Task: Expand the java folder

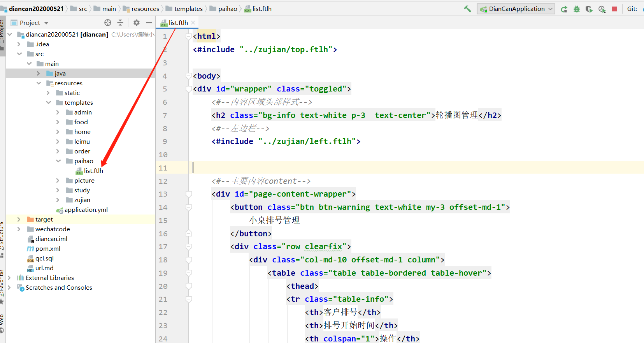Action: (38, 73)
